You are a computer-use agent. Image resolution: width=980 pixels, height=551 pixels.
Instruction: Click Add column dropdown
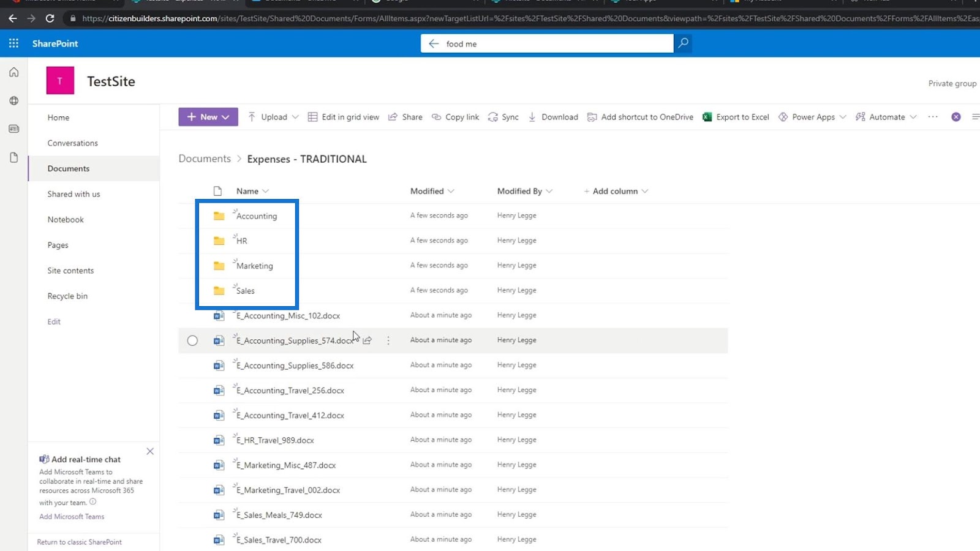(616, 191)
